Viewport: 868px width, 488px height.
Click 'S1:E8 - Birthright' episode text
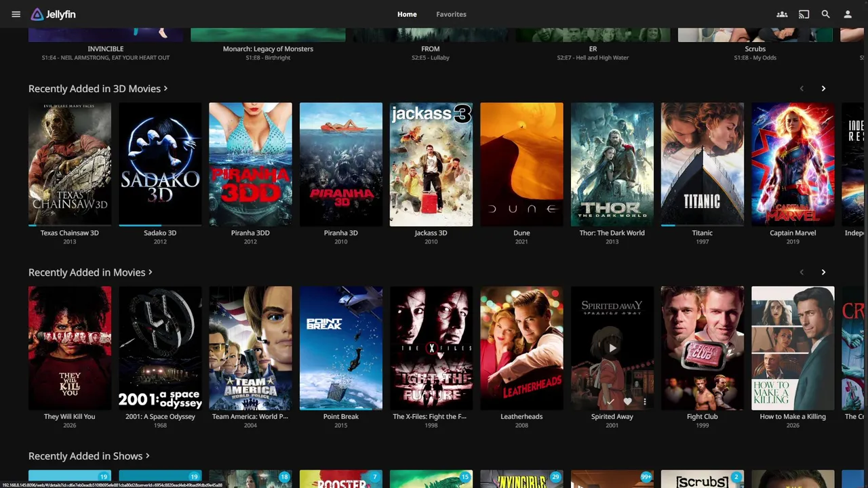pos(268,58)
